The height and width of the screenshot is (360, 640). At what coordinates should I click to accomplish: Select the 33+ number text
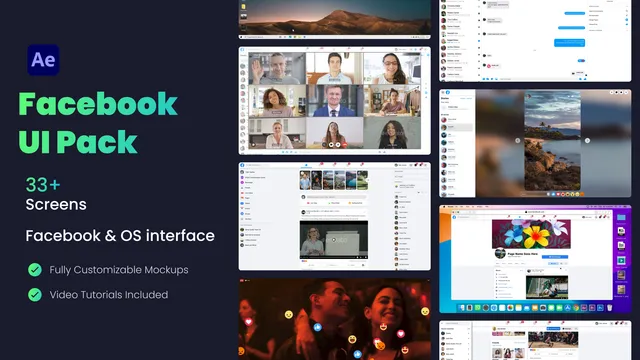coord(43,185)
